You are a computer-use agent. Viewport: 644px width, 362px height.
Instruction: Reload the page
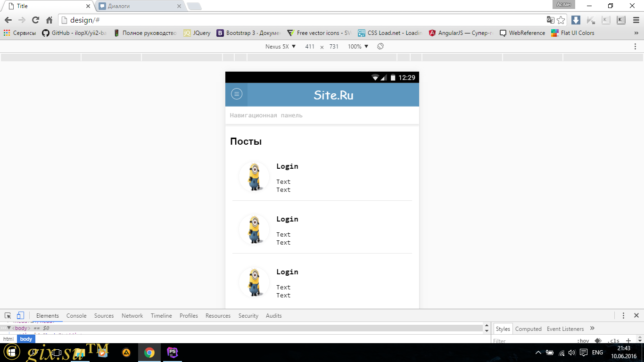(35, 20)
